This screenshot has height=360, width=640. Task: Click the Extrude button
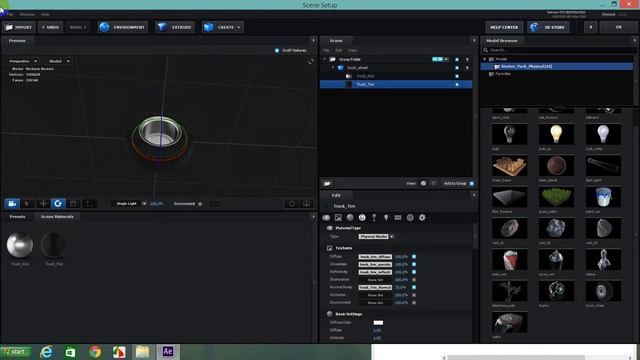tap(175, 27)
